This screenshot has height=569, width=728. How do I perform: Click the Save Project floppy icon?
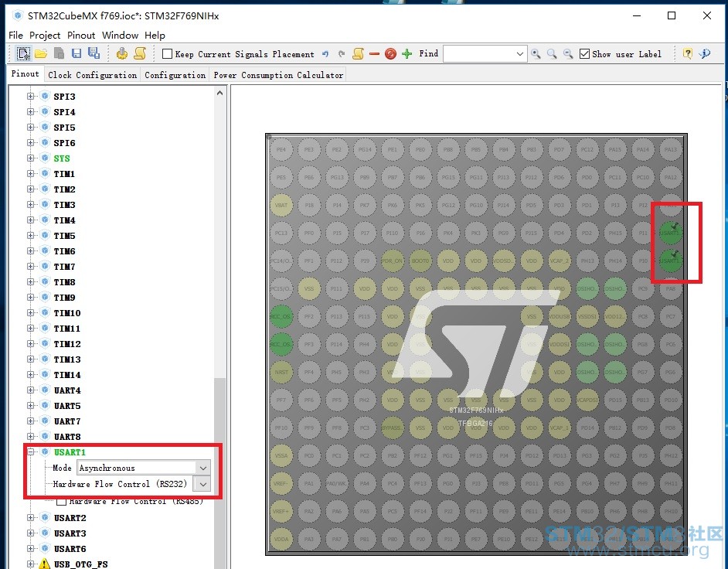coord(77,54)
